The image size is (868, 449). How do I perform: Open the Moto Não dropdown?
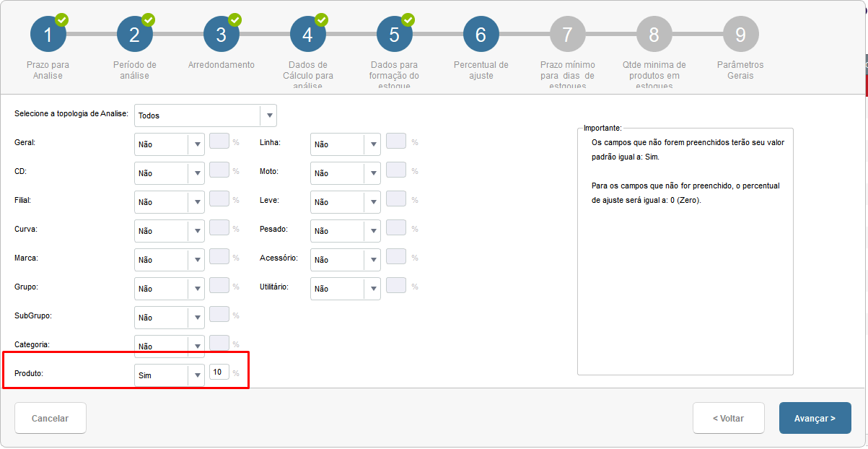[346, 173]
